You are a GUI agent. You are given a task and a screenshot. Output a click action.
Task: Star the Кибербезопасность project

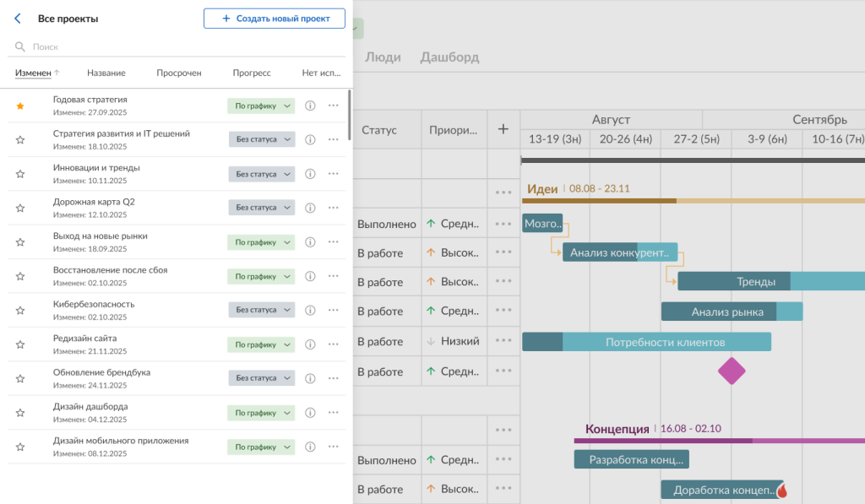20,311
